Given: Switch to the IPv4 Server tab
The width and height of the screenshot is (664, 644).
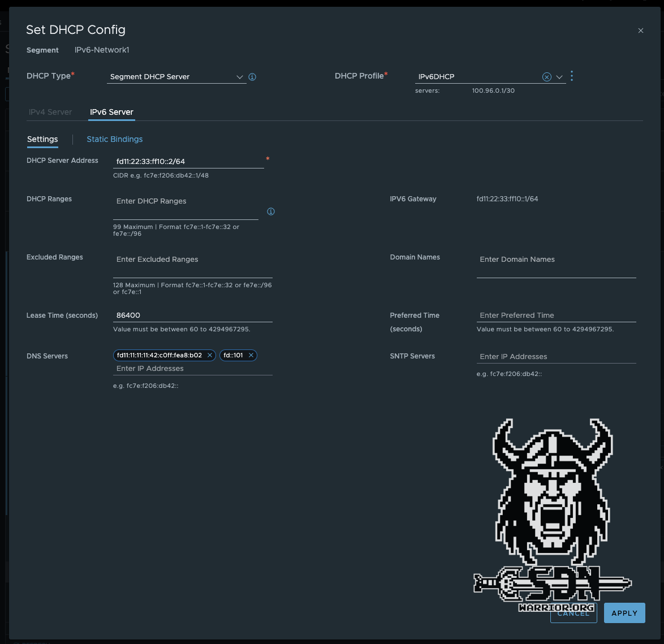Looking at the screenshot, I should 50,112.
